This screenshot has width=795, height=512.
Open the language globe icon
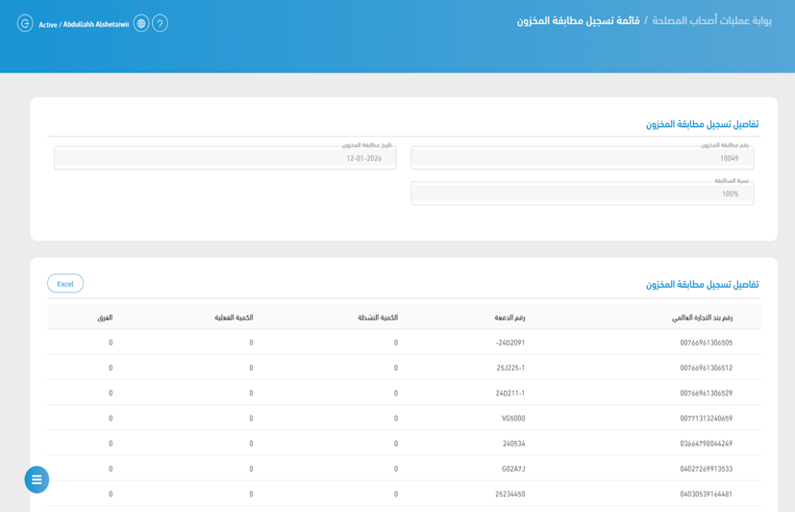[x=141, y=23]
